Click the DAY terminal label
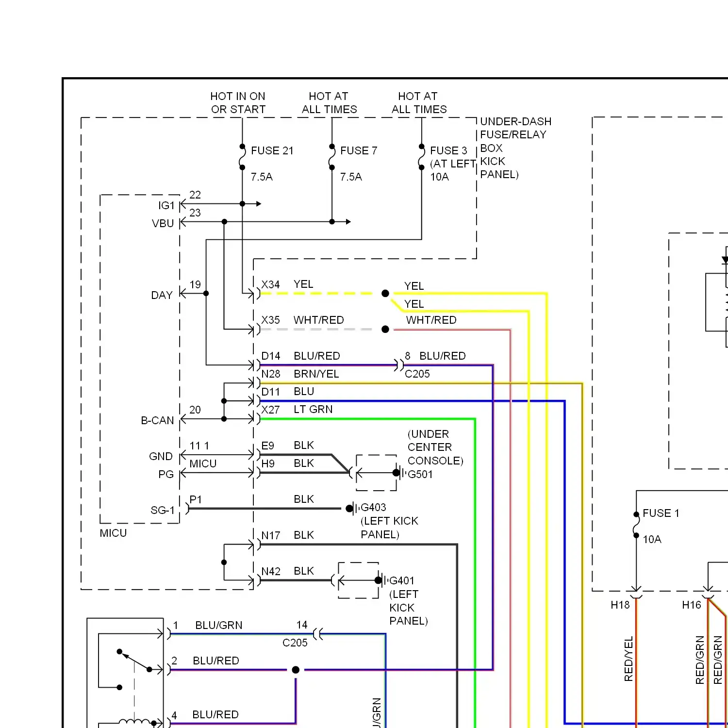This screenshot has height=728, width=728. point(162,296)
